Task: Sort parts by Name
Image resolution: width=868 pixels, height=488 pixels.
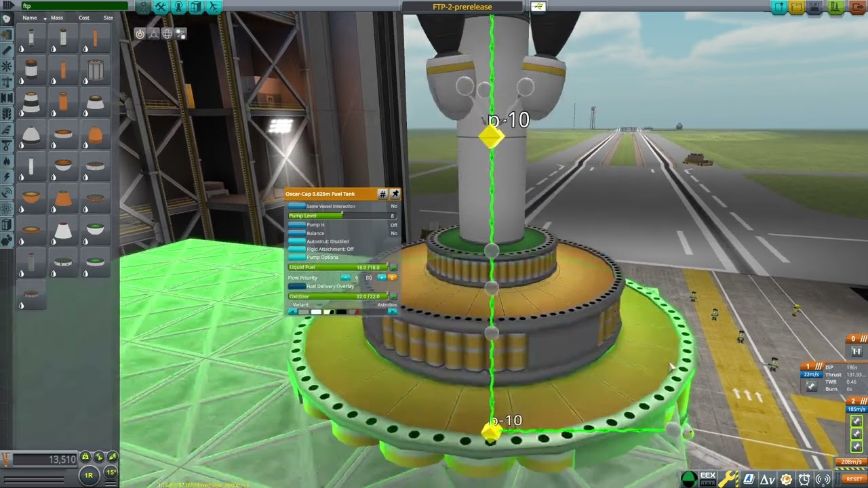Action: pos(30,18)
